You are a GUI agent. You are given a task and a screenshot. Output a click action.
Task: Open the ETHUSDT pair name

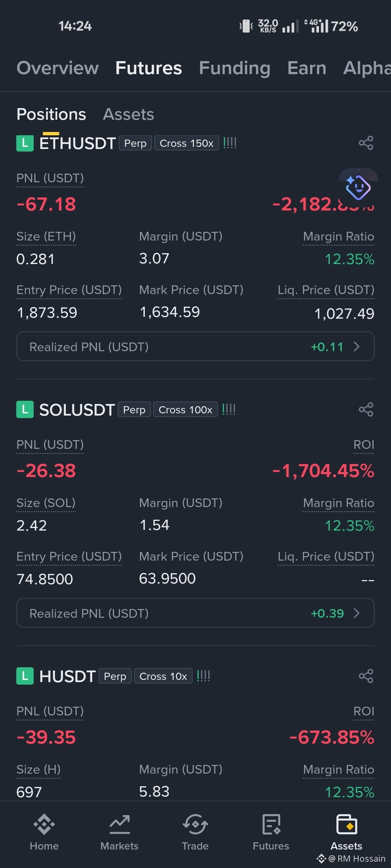(77, 143)
